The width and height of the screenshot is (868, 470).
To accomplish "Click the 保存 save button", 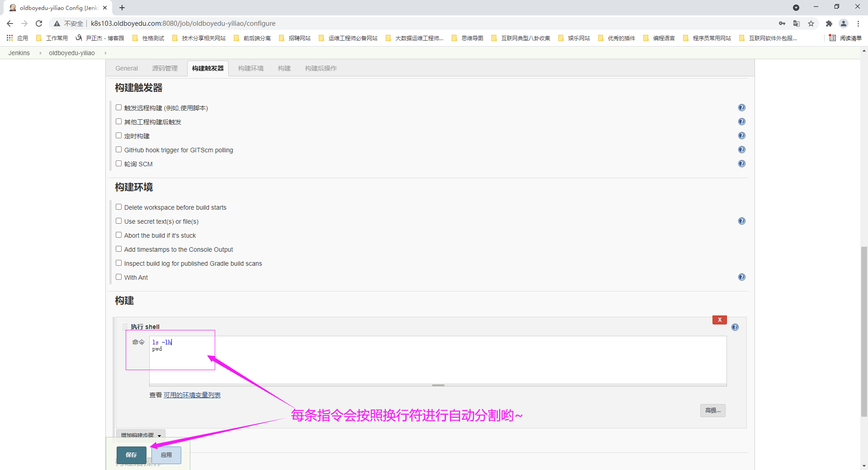I will click(131, 455).
